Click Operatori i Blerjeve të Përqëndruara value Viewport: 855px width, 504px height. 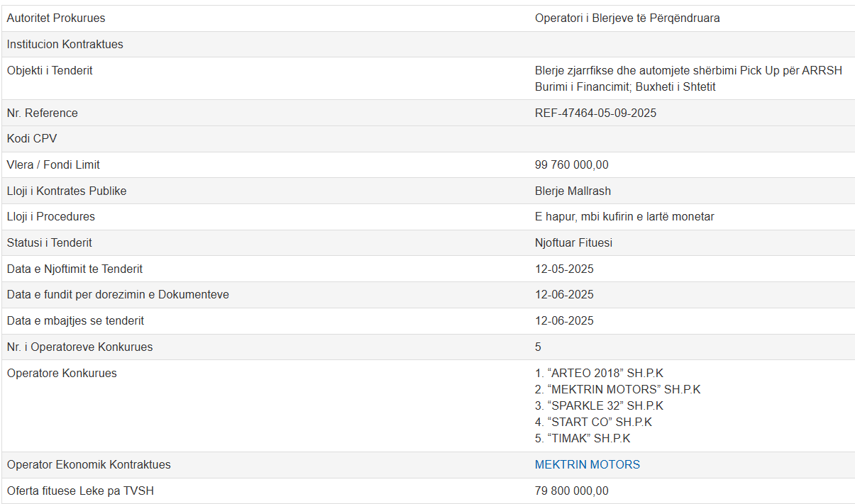pos(627,18)
